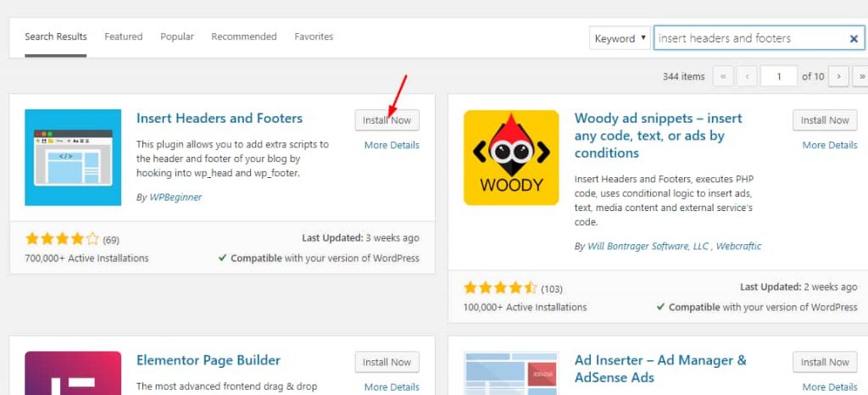The width and height of the screenshot is (868, 395).
Task: Click the Insert Headers and Footers plugin icon
Action: click(73, 158)
